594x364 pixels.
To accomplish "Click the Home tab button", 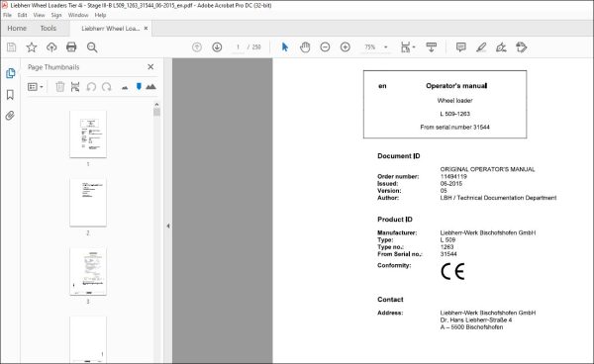I will [17, 29].
